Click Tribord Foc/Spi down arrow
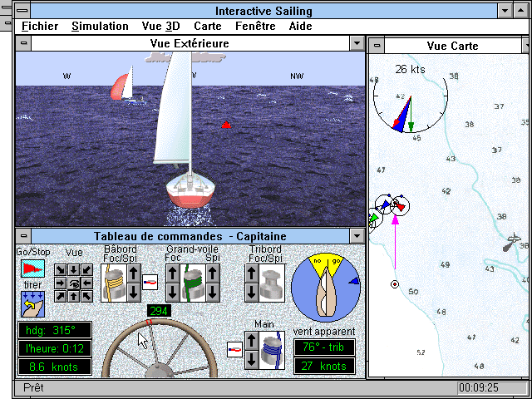Screen dimensions: 532x399 click(x=251, y=293)
